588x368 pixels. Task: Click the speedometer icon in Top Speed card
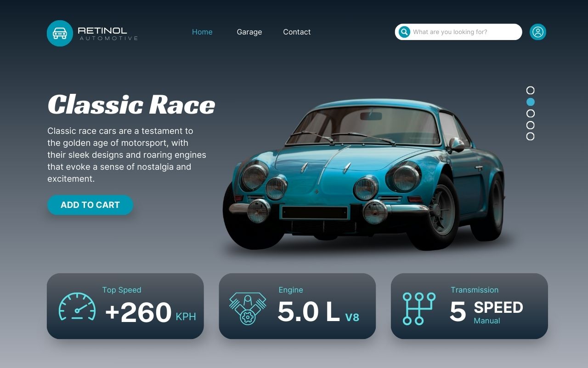(x=77, y=306)
